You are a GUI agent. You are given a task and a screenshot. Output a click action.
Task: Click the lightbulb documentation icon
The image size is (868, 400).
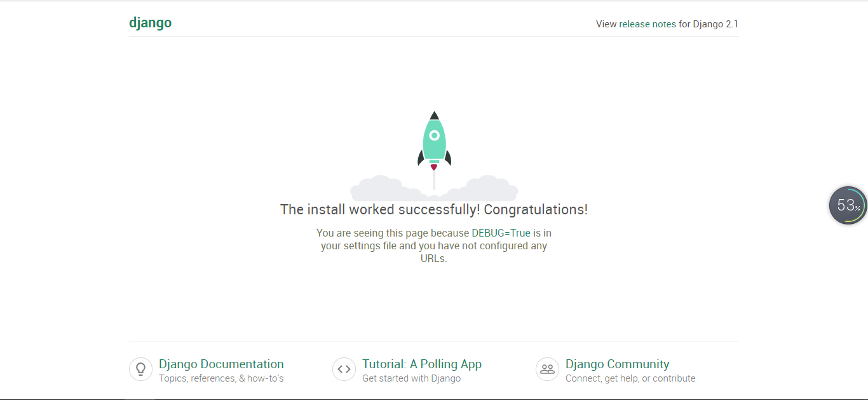[x=140, y=369]
